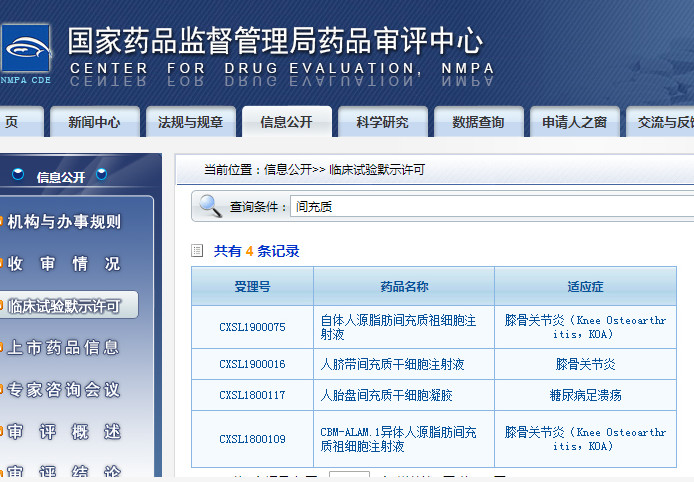The image size is (694, 482).
Task: Click the 膝骨关节炎 indication for CXSL1900016
Action: pyautogui.click(x=585, y=364)
